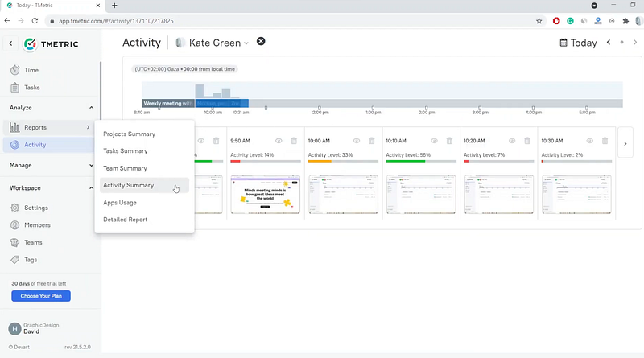Open the David account profile
The width and height of the screenshot is (644, 358).
34,328
